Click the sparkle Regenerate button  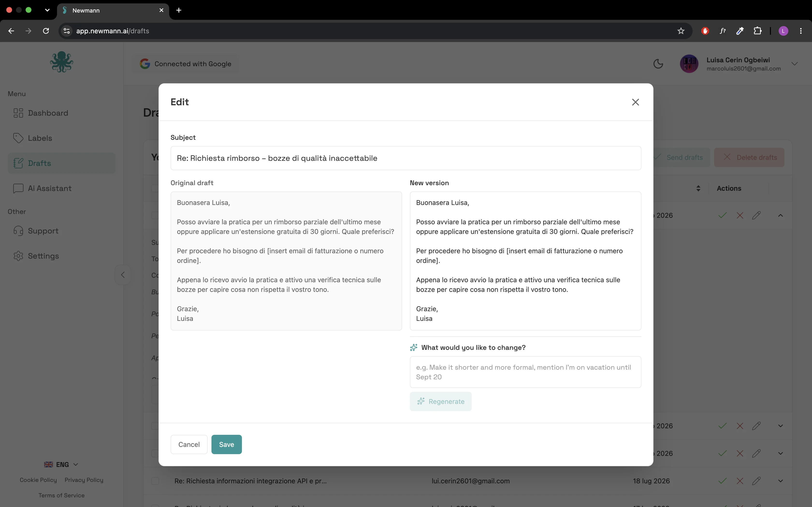pyautogui.click(x=441, y=401)
